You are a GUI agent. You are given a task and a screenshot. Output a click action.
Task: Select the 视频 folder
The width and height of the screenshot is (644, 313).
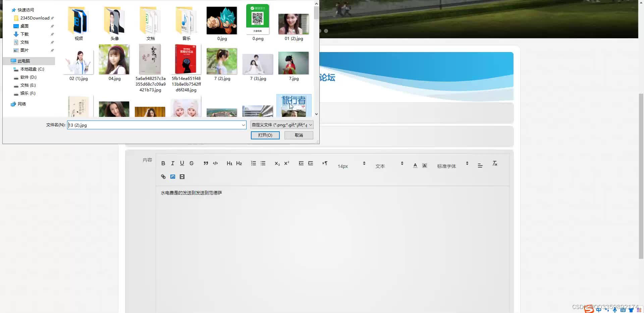click(78, 23)
